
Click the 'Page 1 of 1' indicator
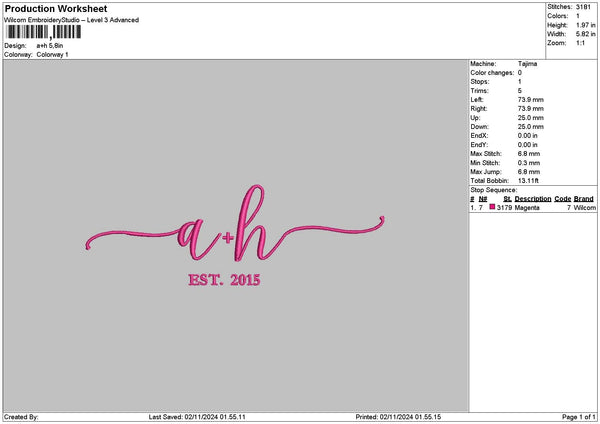tap(579, 417)
